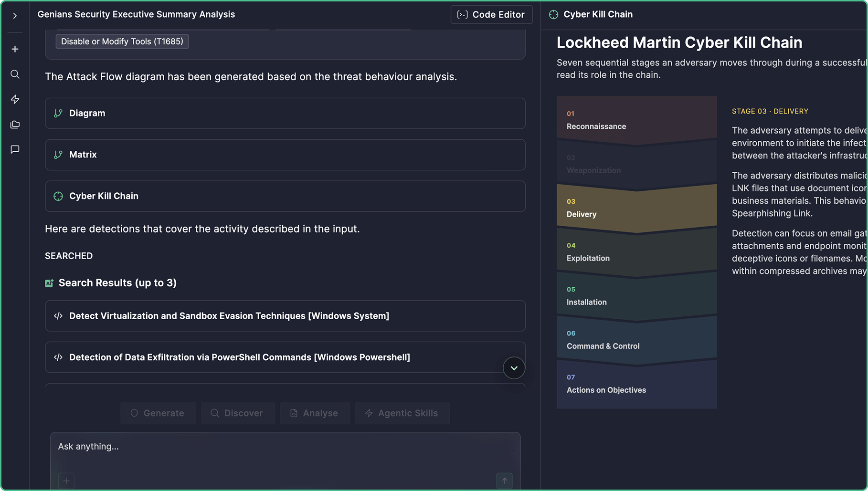This screenshot has height=491, width=868.
Task: Click code icon on Data Exfiltration row
Action: coord(58,357)
